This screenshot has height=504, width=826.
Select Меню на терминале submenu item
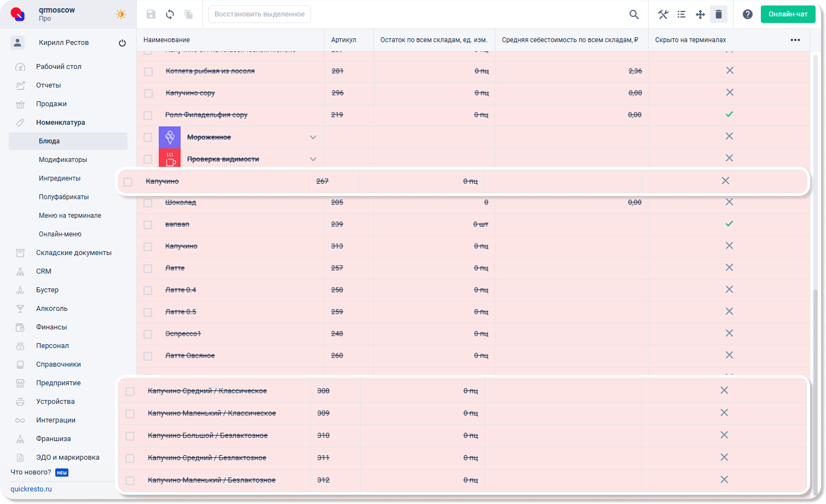click(x=70, y=216)
